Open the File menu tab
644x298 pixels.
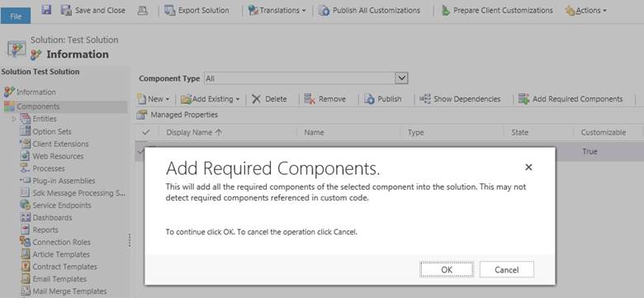(x=16, y=16)
